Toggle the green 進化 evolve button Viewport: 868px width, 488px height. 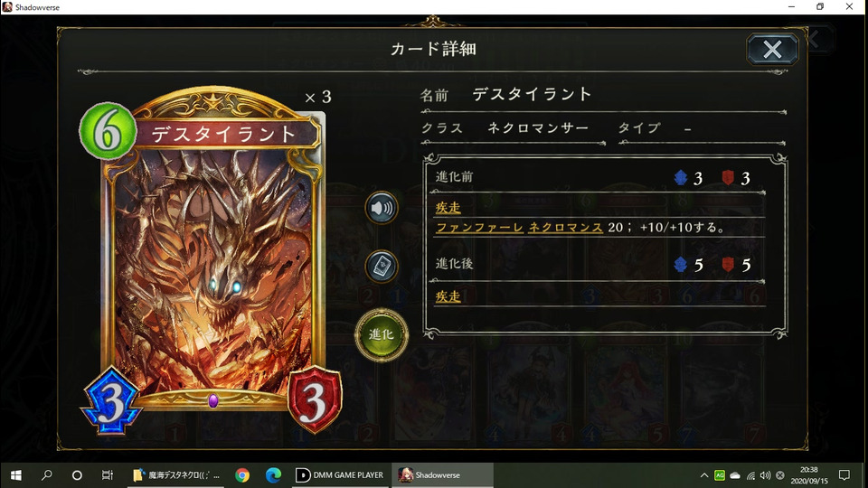click(x=382, y=334)
